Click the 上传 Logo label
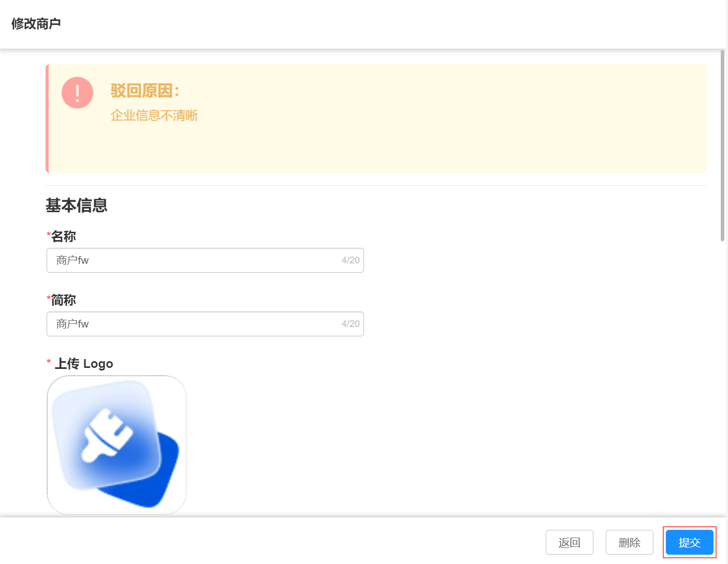The height and width of the screenshot is (564, 728). pyautogui.click(x=84, y=364)
